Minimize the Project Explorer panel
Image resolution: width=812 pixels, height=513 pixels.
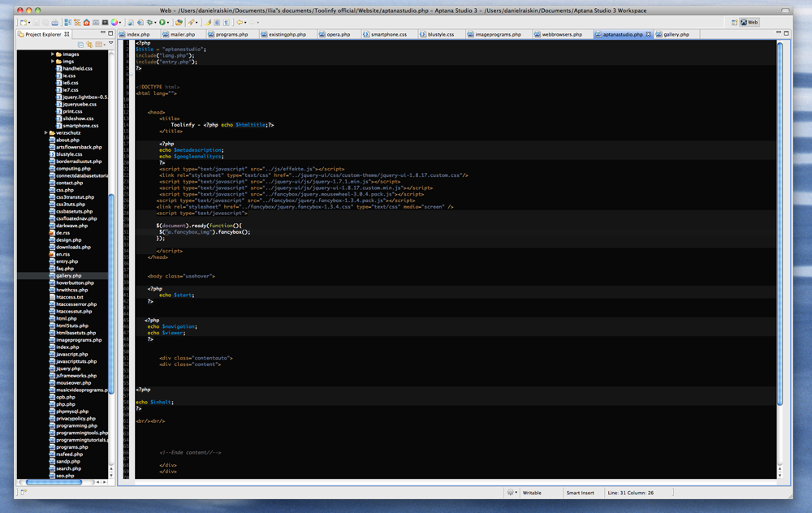click(x=103, y=34)
